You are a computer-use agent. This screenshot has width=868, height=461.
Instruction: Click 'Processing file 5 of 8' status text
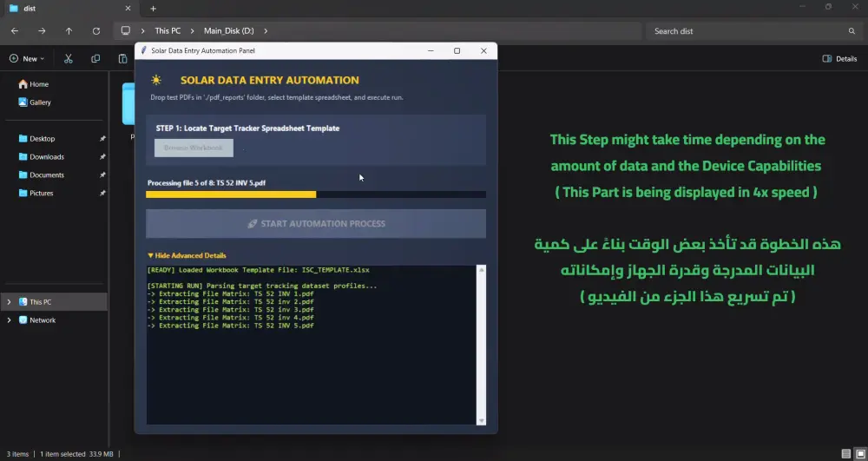pyautogui.click(x=207, y=182)
